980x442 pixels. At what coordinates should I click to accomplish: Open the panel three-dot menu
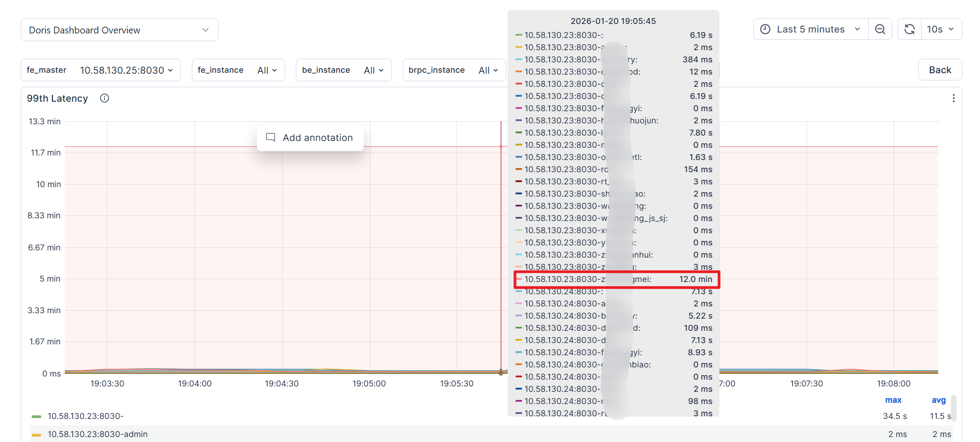[953, 98]
